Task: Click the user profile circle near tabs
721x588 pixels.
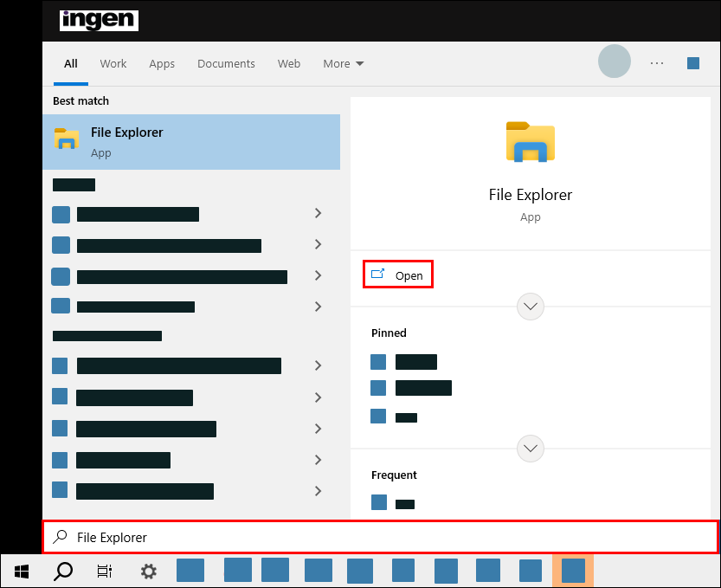Action: (615, 61)
